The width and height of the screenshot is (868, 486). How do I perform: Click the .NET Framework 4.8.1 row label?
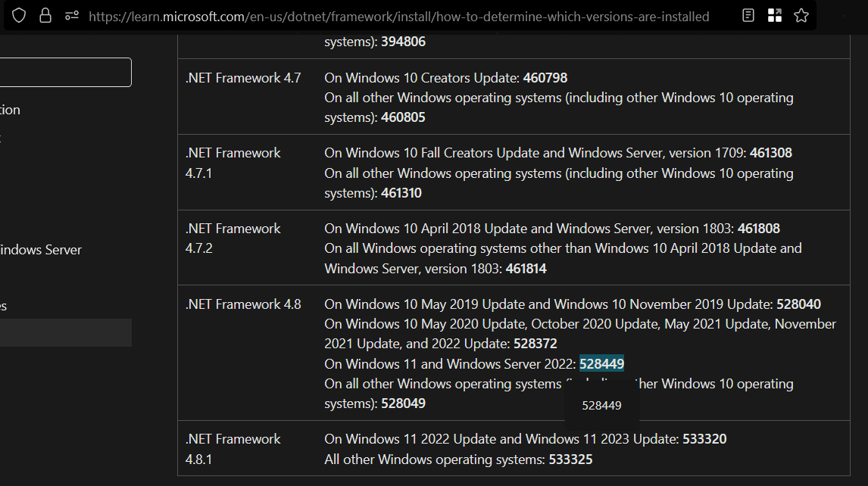point(233,449)
